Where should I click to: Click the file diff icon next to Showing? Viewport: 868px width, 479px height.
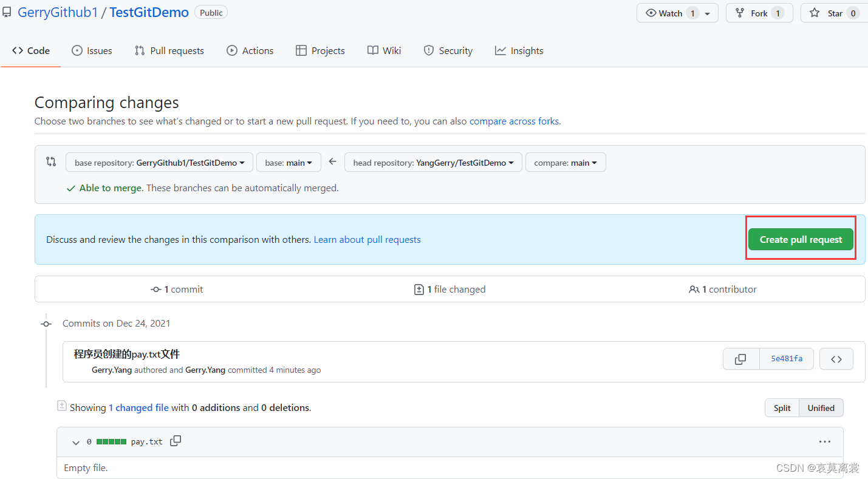click(61, 406)
